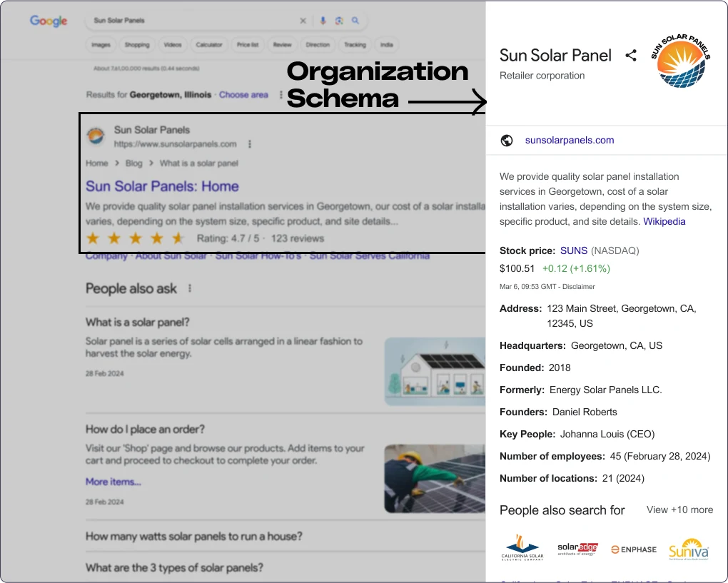728x583 pixels.
Task: Open Google Lens image search
Action: click(x=339, y=21)
